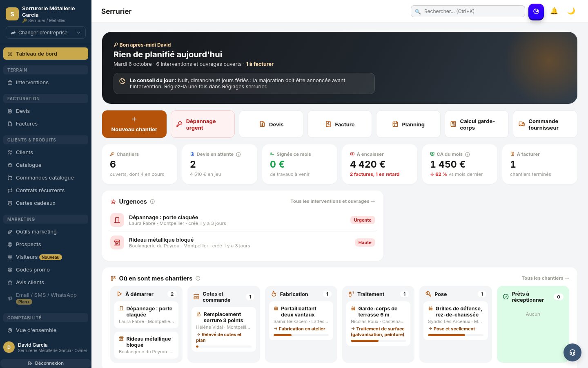The image size is (588, 368).
Task: Collapse the MARKETING section header
Action: (46, 219)
